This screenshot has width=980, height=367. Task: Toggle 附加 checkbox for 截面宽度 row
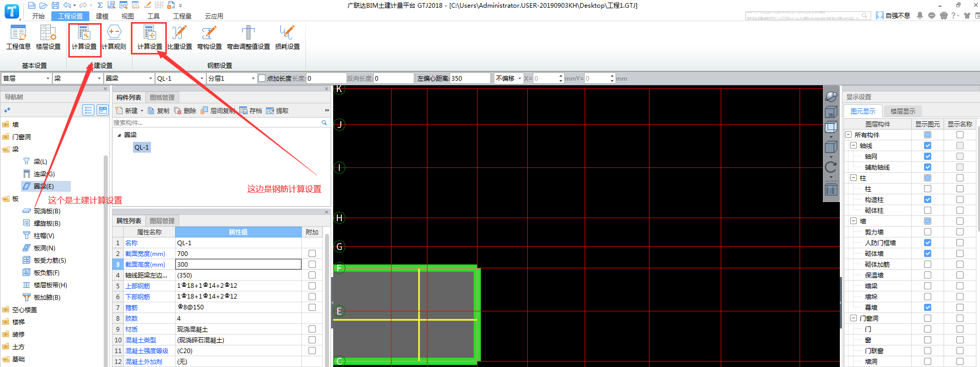coord(312,253)
